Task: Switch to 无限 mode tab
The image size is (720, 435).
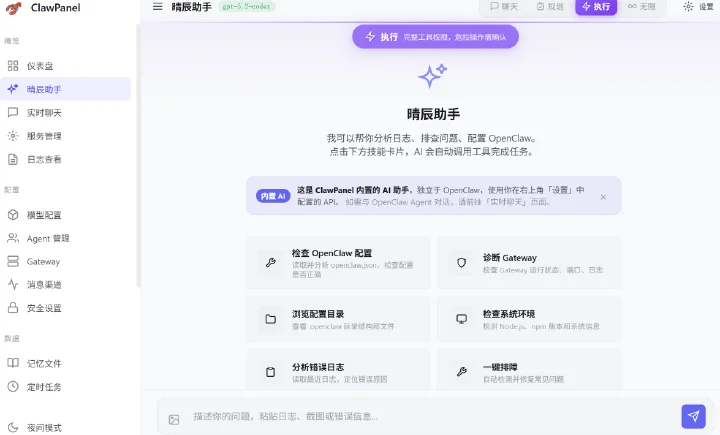Action: [x=642, y=6]
